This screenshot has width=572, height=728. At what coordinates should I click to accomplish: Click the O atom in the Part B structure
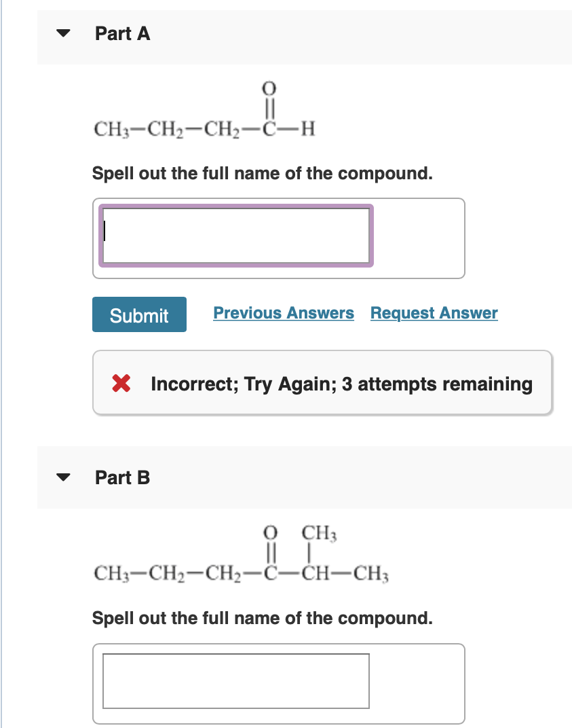pyautogui.click(x=269, y=534)
